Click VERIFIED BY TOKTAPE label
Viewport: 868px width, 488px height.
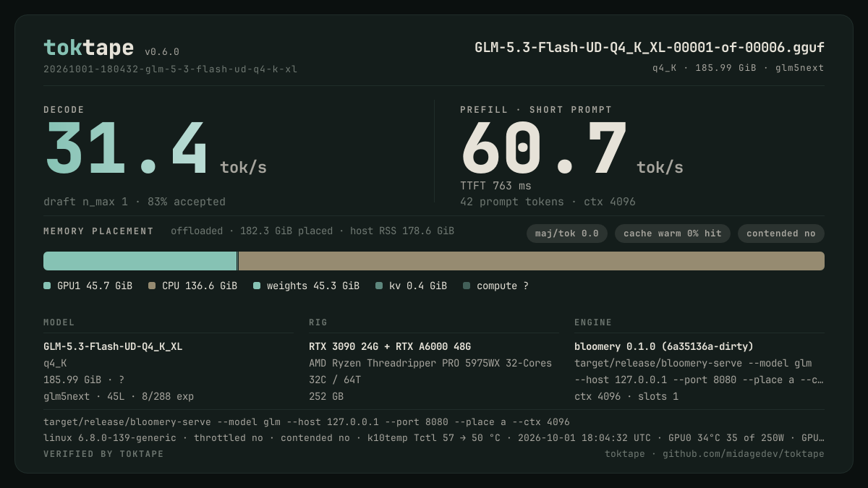(103, 454)
